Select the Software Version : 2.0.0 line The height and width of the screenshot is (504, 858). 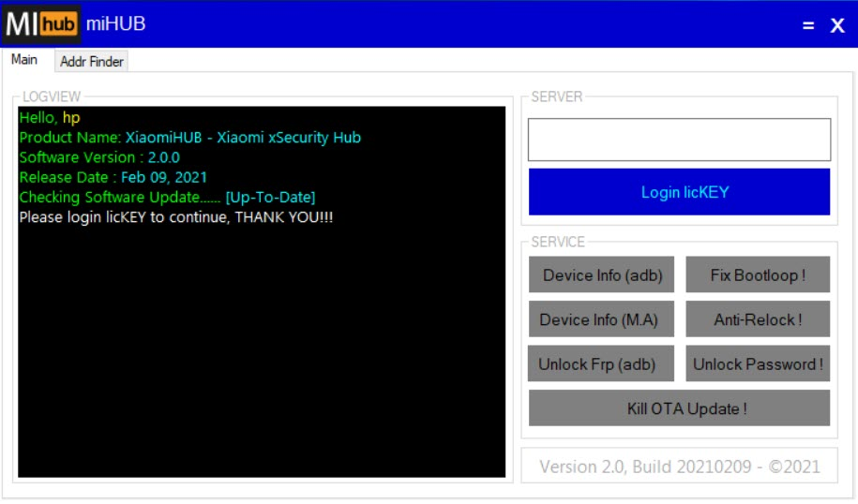pyautogui.click(x=99, y=157)
